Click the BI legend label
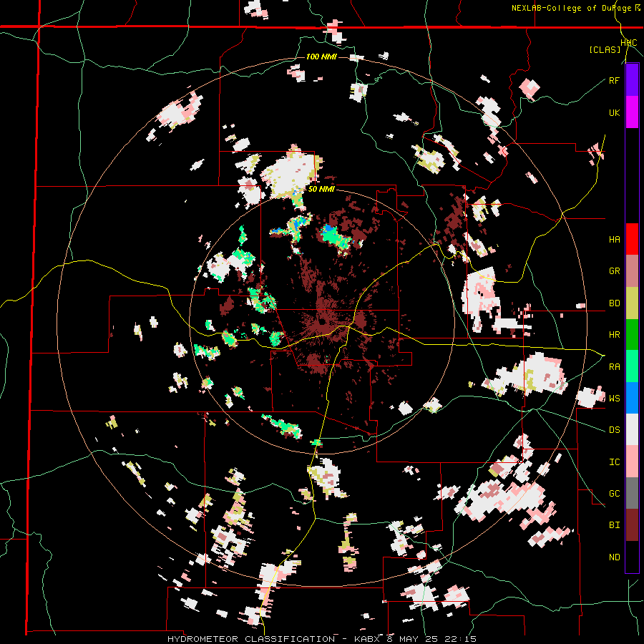This screenshot has height=644, width=644. 614,525
